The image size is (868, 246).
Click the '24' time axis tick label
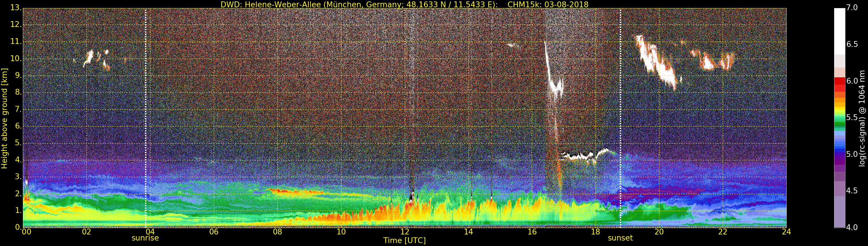(786, 232)
